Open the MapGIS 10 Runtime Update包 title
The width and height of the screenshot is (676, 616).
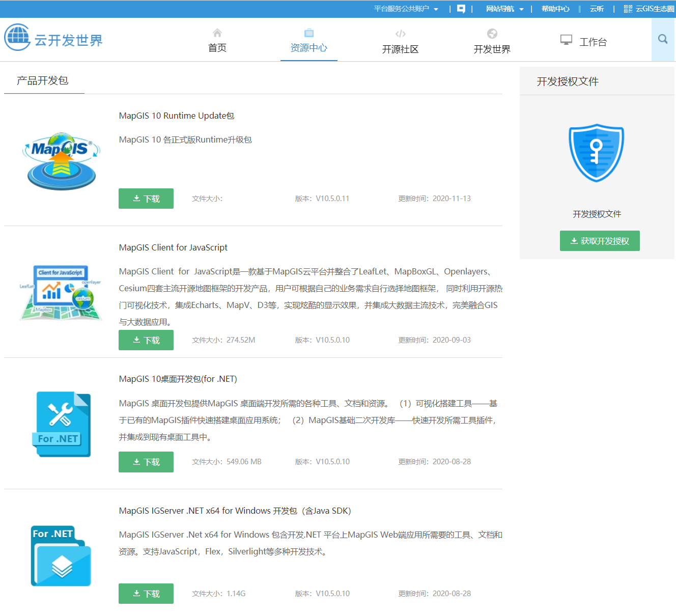pos(177,116)
